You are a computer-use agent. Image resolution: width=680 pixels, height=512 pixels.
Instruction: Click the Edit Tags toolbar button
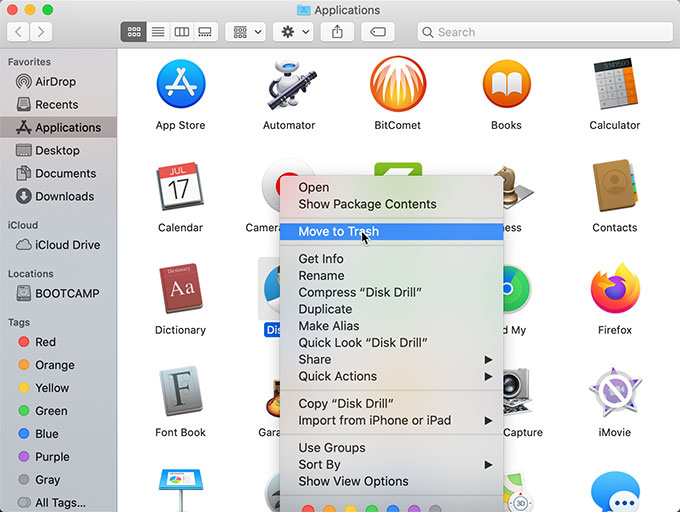click(x=378, y=32)
